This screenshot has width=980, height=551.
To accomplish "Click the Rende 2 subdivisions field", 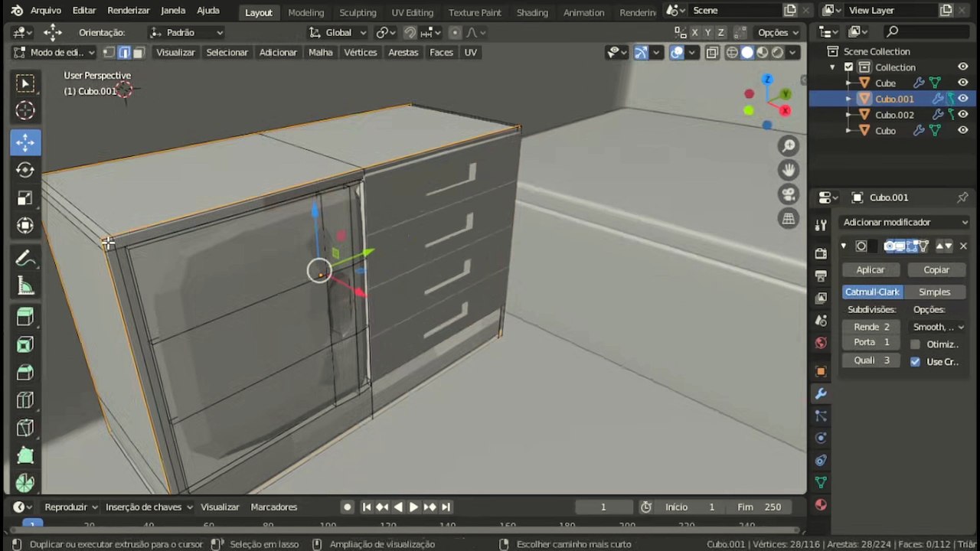I will pos(872,327).
